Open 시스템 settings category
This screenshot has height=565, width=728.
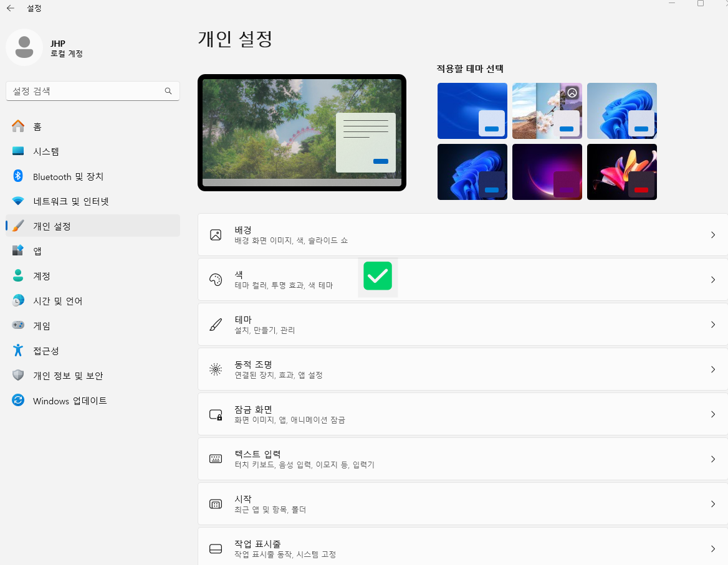point(93,151)
